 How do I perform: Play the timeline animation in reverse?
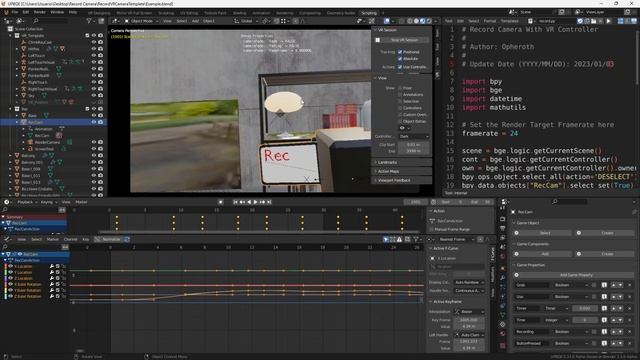point(249,202)
